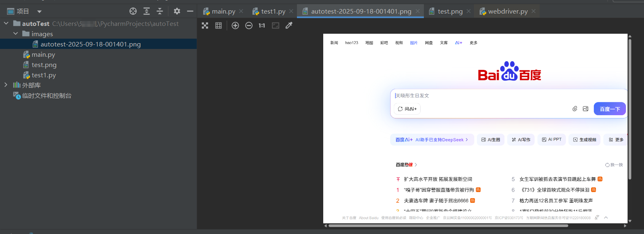
Task: Click the image upload icon in search box
Action: (586, 109)
